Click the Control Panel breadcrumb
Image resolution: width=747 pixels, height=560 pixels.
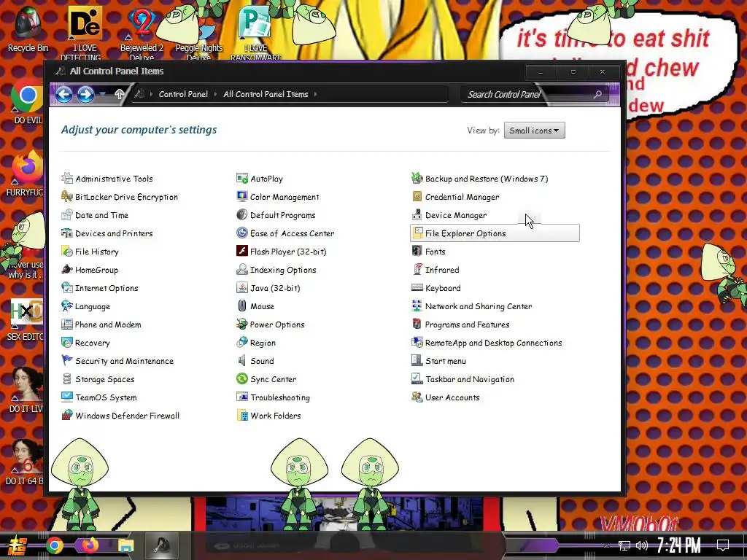pyautogui.click(x=183, y=94)
